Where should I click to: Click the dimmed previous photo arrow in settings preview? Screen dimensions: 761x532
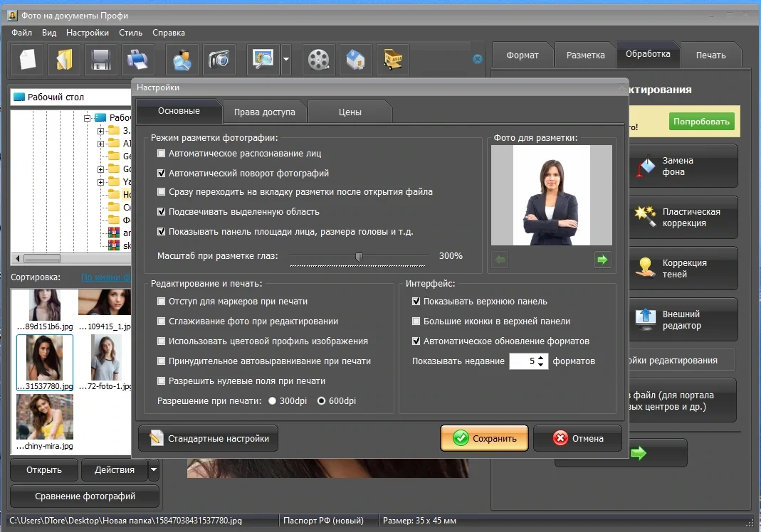pos(500,260)
